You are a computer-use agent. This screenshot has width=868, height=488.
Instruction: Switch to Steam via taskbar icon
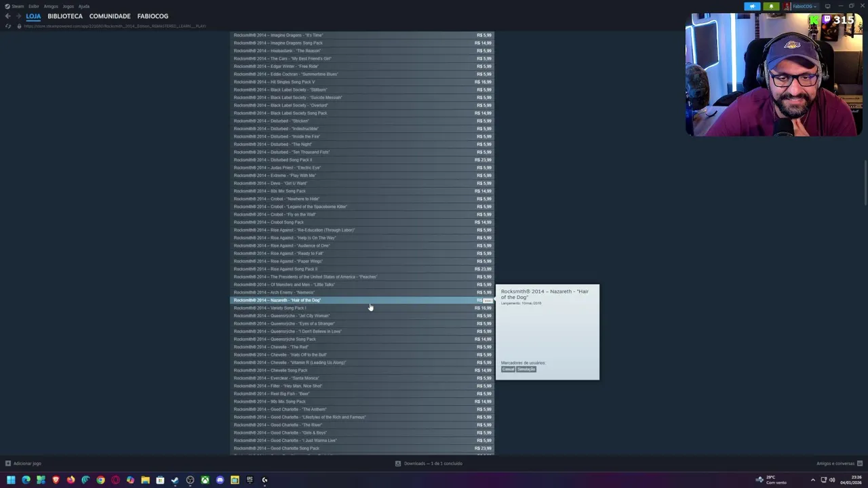pos(175,480)
